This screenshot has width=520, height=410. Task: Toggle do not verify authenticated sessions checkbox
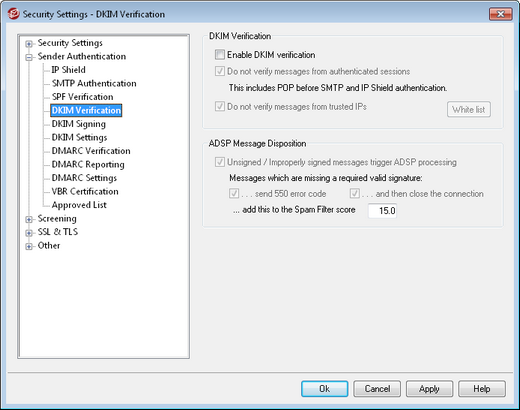coord(220,71)
